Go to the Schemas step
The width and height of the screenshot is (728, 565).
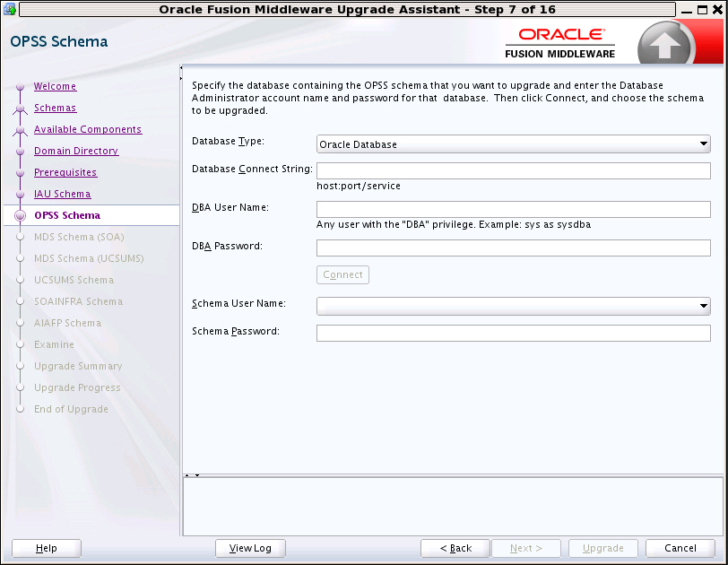point(55,108)
